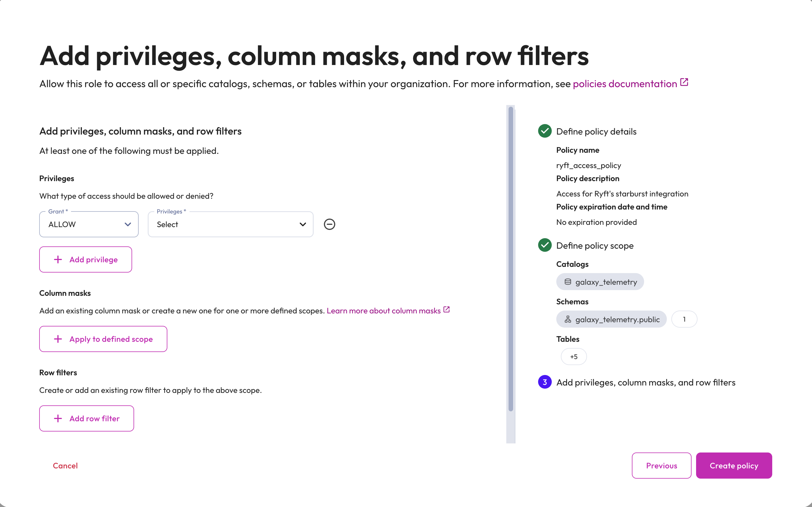Click green checkmark beside Define policy details
The image size is (812, 507).
pos(545,131)
